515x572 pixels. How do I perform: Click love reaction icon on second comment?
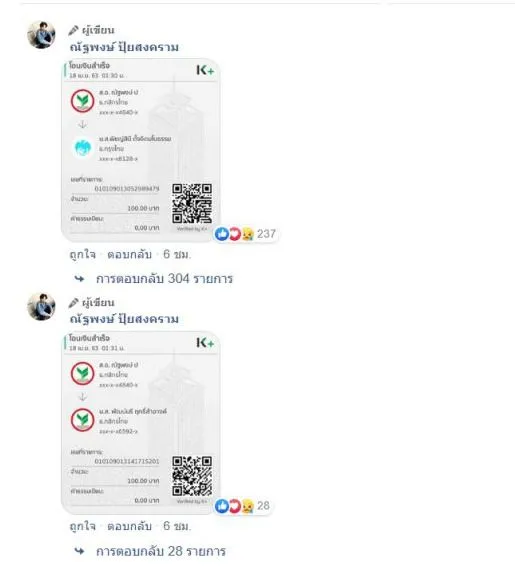tap(234, 506)
